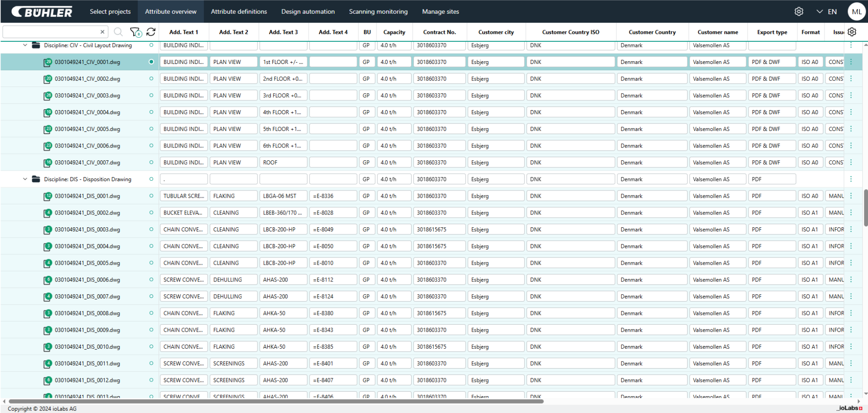
Task: Switch to Attribute definitions tab
Action: click(x=239, y=12)
